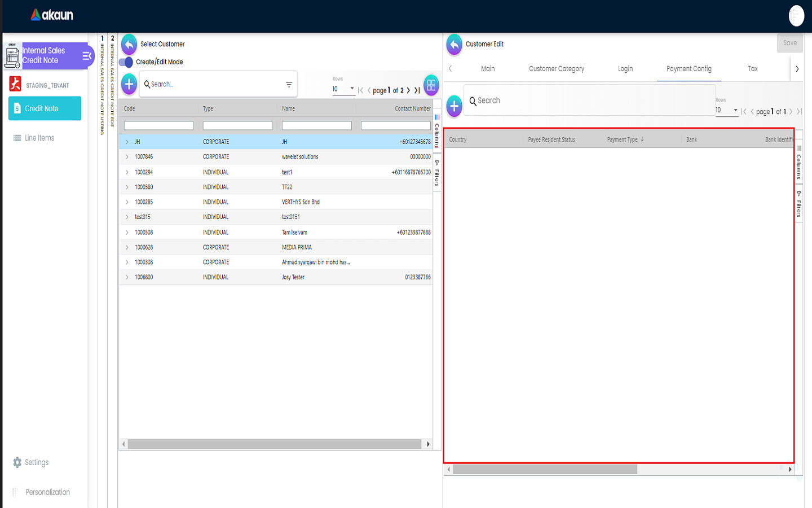Expand the row for customer 1007846

coord(127,157)
